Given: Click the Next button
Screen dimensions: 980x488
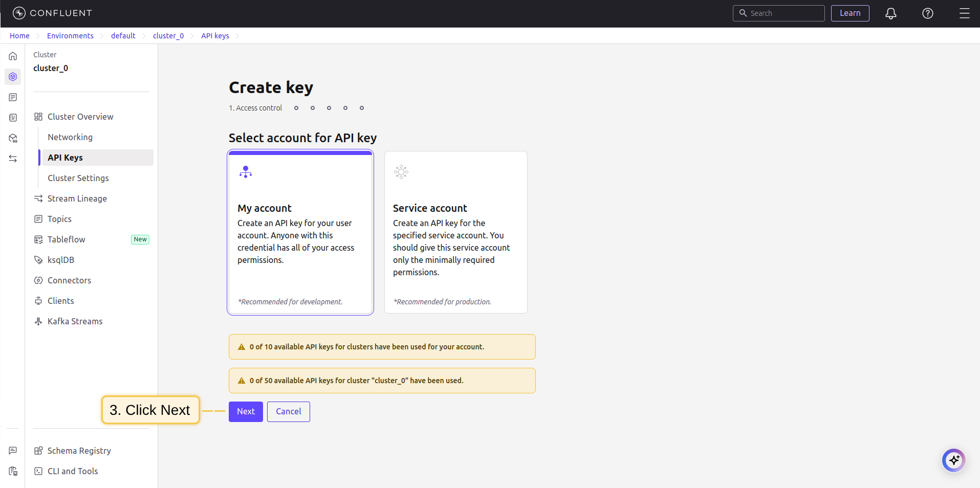Looking at the screenshot, I should pyautogui.click(x=246, y=412).
